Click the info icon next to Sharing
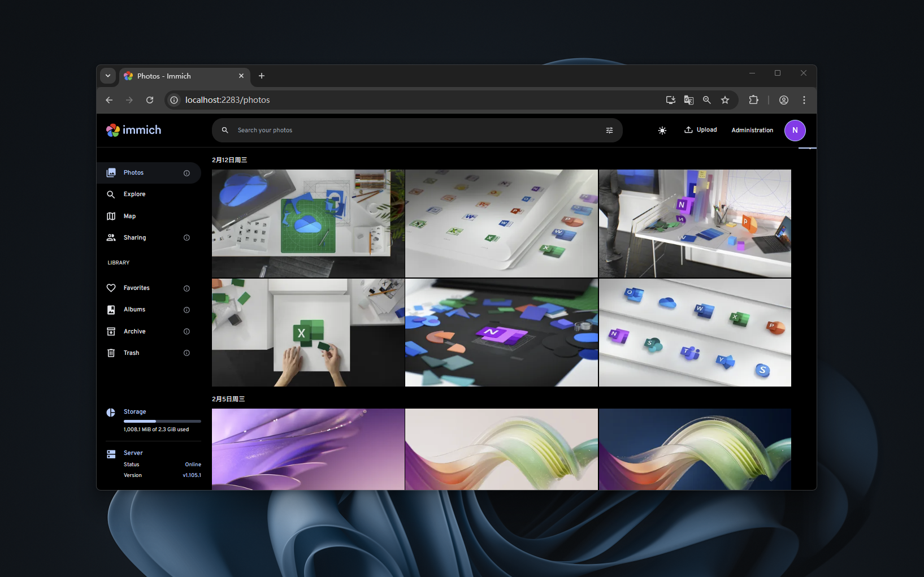Viewport: 924px width, 577px height. pyautogui.click(x=186, y=238)
